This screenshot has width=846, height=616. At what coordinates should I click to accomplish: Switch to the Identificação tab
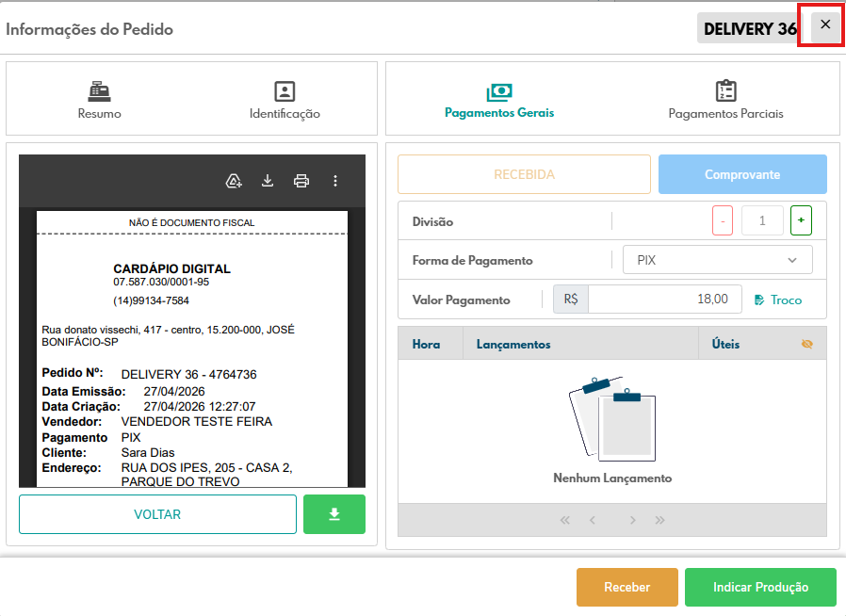pos(285,101)
